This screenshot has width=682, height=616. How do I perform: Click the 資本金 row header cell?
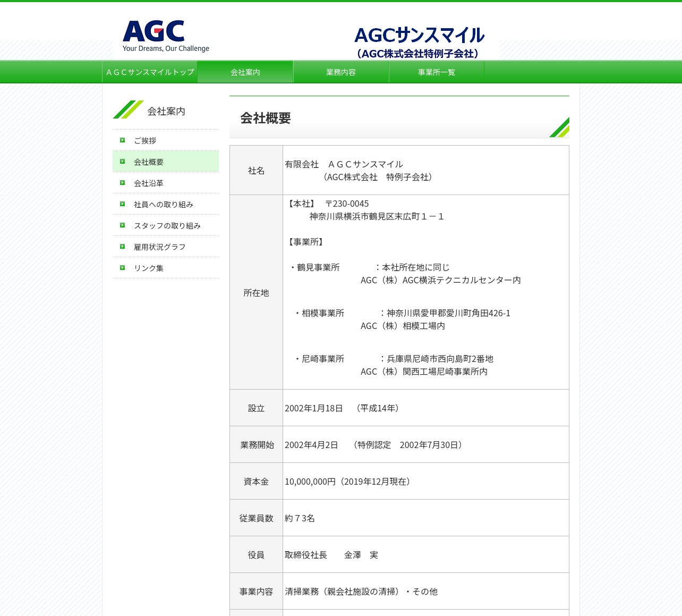[256, 481]
